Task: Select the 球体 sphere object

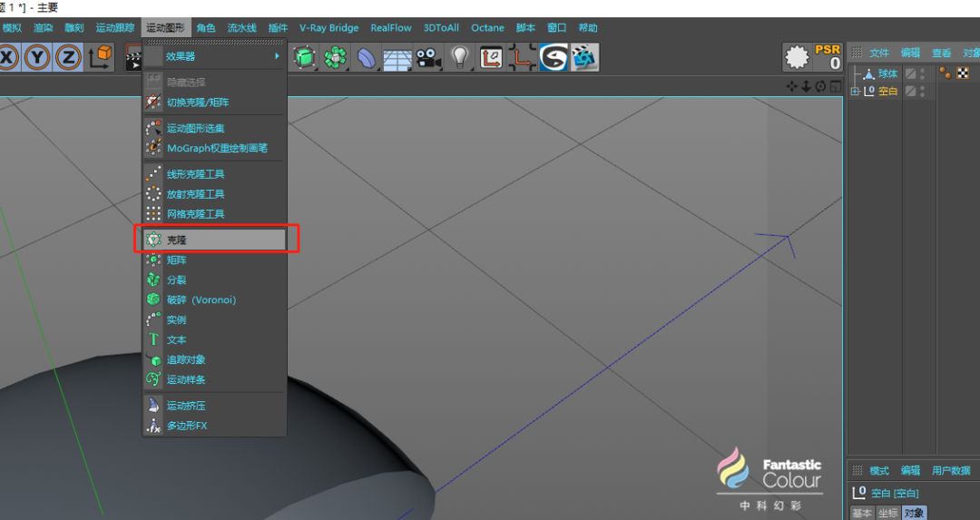Action: 887,74
